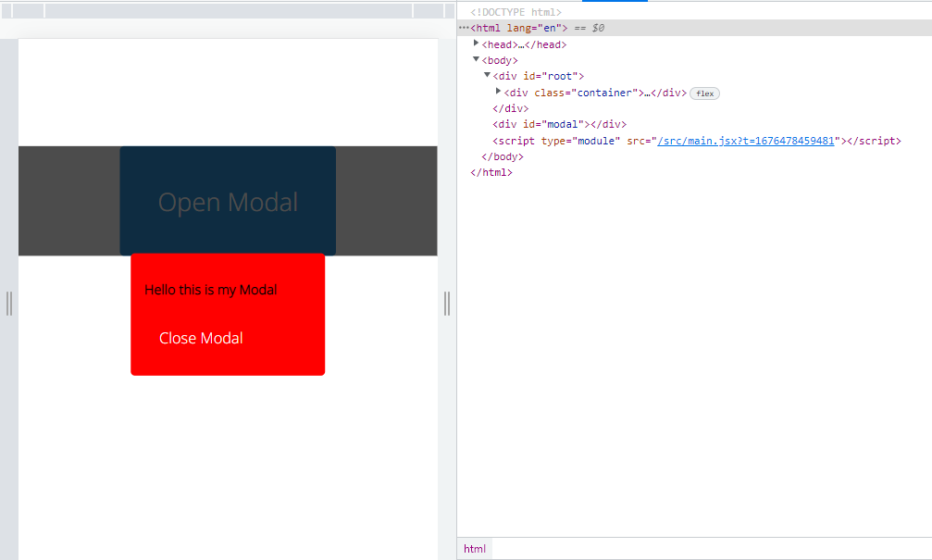Click the 'Hello this is my Modal' text
The height and width of the screenshot is (560, 932).
point(210,290)
